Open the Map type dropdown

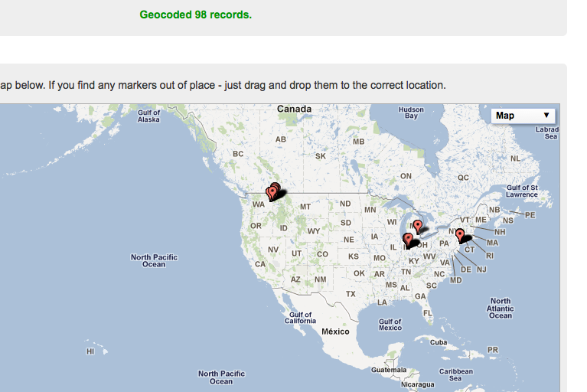tap(523, 116)
